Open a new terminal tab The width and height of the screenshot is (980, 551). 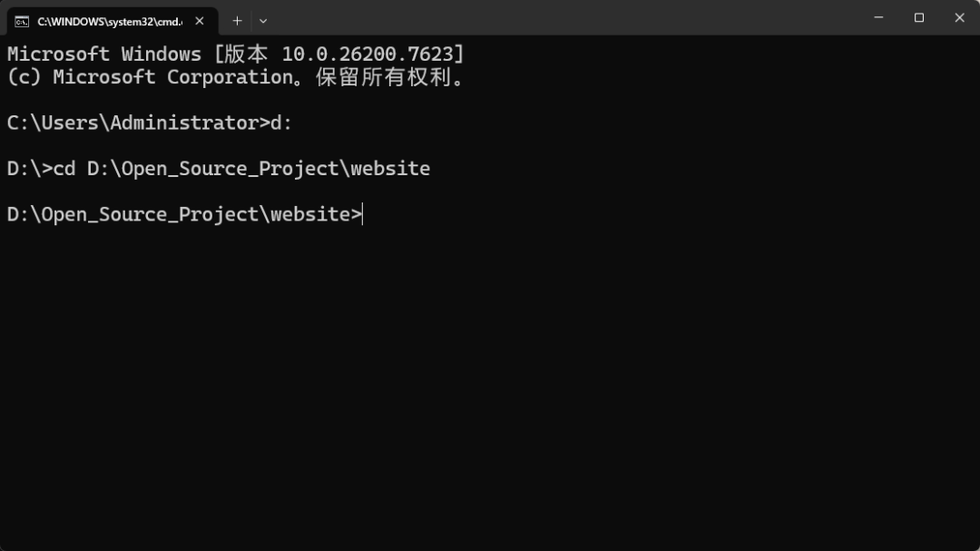point(237,21)
